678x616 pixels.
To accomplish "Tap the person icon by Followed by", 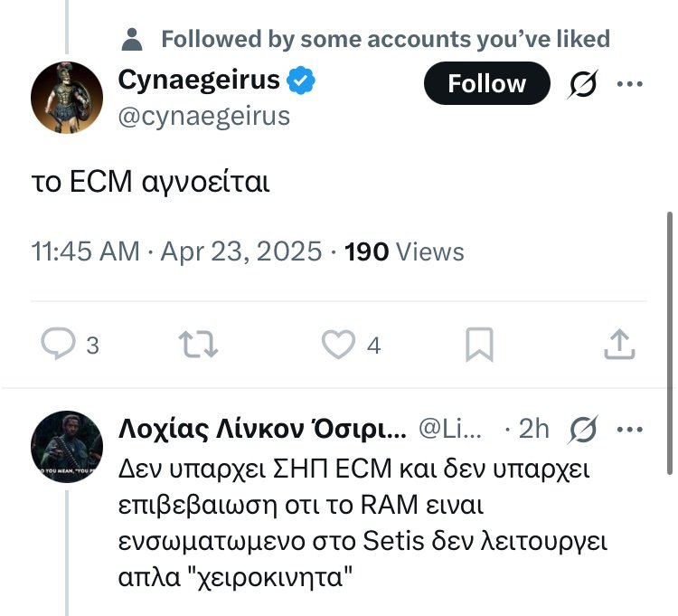I will coord(132,39).
